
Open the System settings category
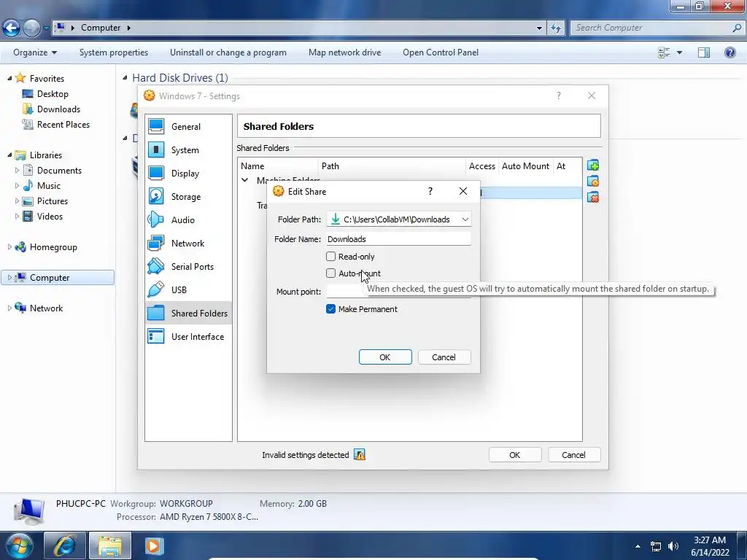[189, 150]
